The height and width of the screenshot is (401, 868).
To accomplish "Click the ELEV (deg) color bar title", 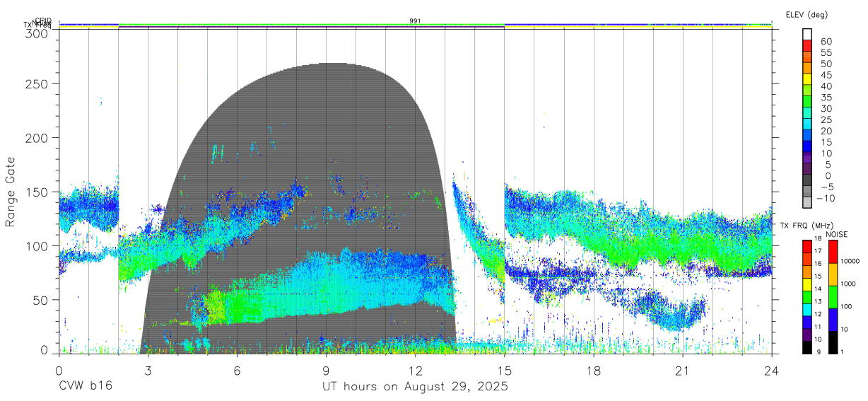I will point(807,14).
